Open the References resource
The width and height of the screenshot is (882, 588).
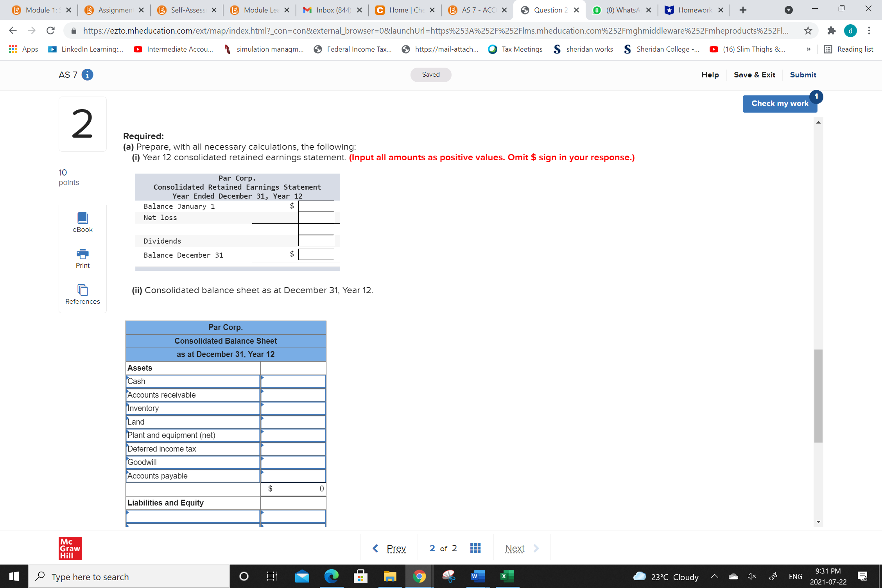tap(82, 294)
